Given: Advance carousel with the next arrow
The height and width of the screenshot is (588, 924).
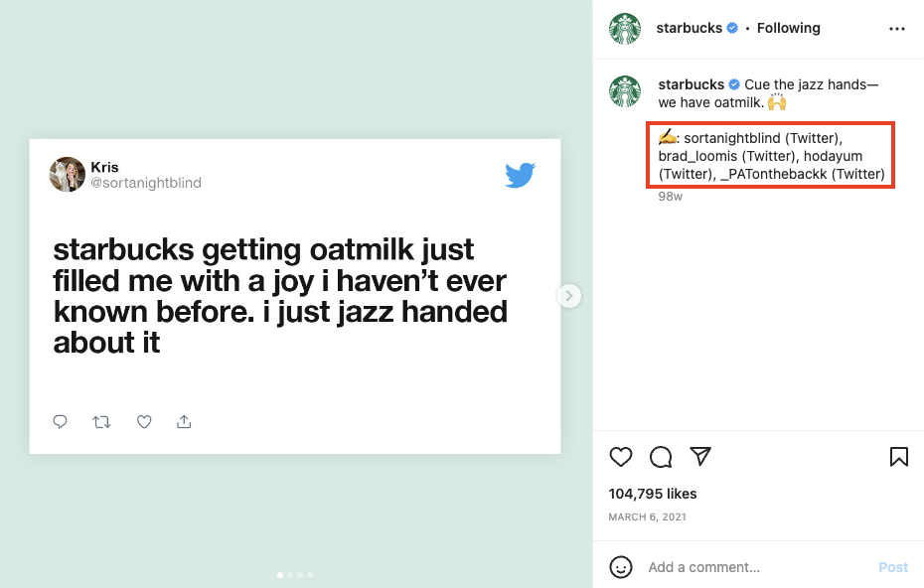Looking at the screenshot, I should pos(568,295).
